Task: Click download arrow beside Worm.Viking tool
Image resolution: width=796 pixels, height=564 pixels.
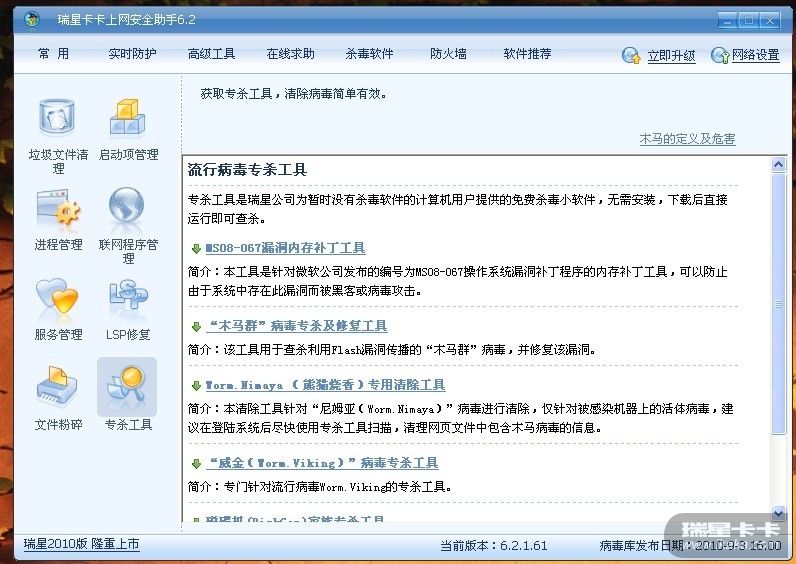Action: coord(196,463)
